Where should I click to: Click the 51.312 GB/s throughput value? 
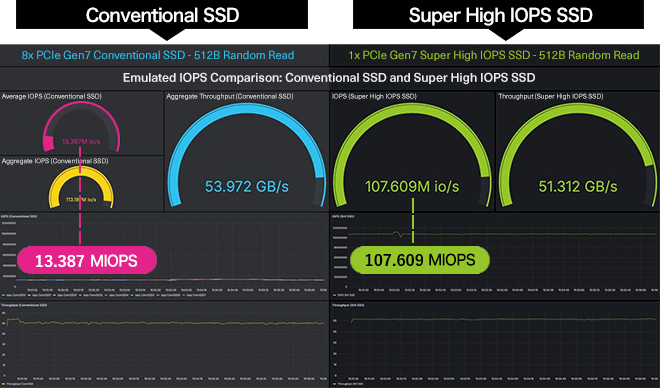[x=578, y=186]
